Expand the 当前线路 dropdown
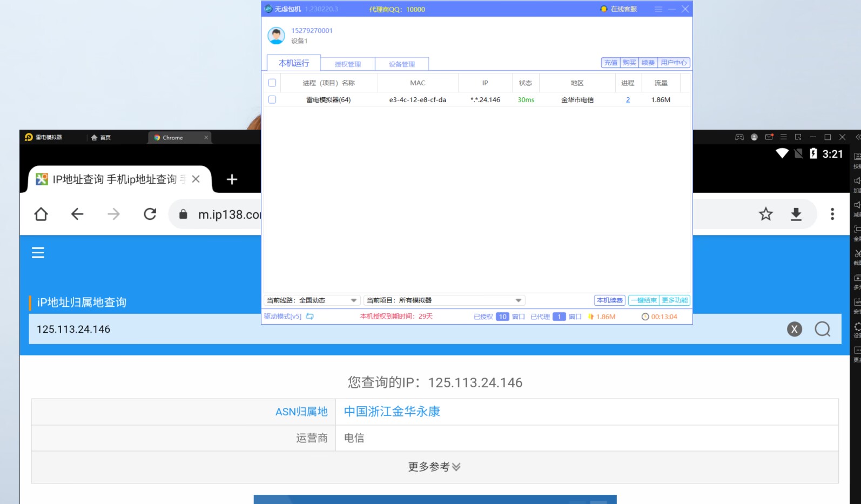 tap(354, 300)
